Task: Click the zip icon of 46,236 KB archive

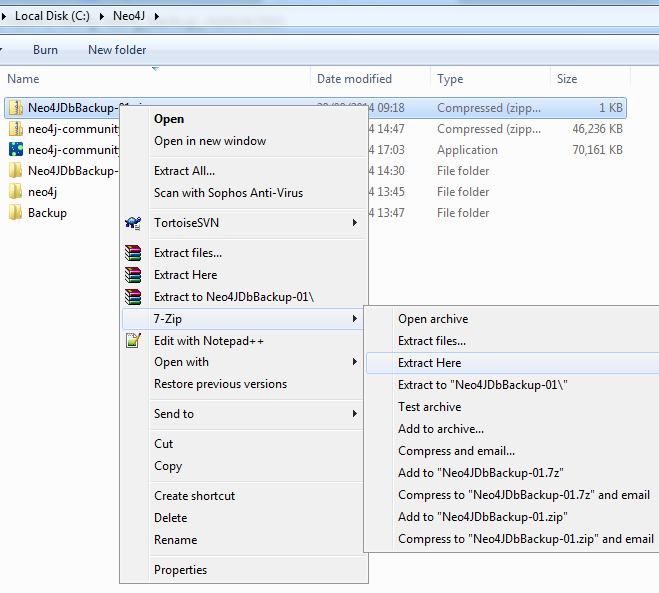Action: [16, 129]
